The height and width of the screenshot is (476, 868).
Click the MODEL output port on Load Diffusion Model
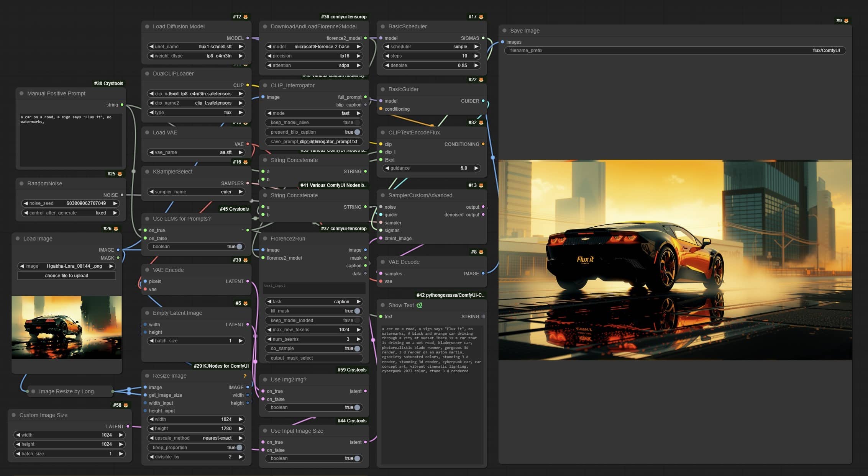click(x=248, y=38)
